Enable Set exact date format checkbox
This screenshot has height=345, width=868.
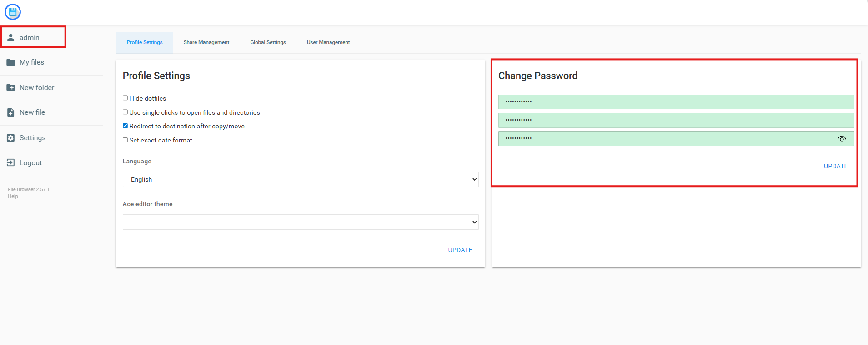[x=125, y=140]
